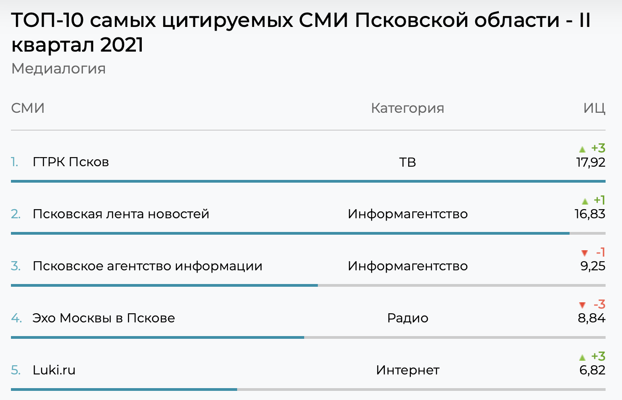The height and width of the screenshot is (400, 622).
Task: Select the ГТРК Псков entry
Action: pyautogui.click(x=71, y=162)
